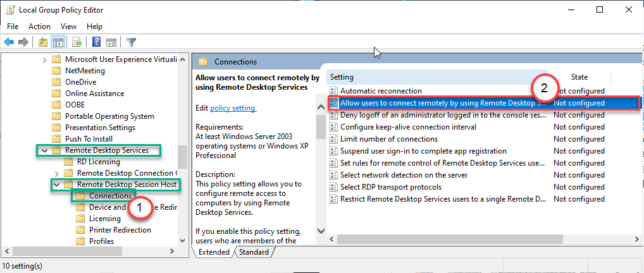The image size is (644, 273).
Task: Click the State column header
Action: (579, 77)
